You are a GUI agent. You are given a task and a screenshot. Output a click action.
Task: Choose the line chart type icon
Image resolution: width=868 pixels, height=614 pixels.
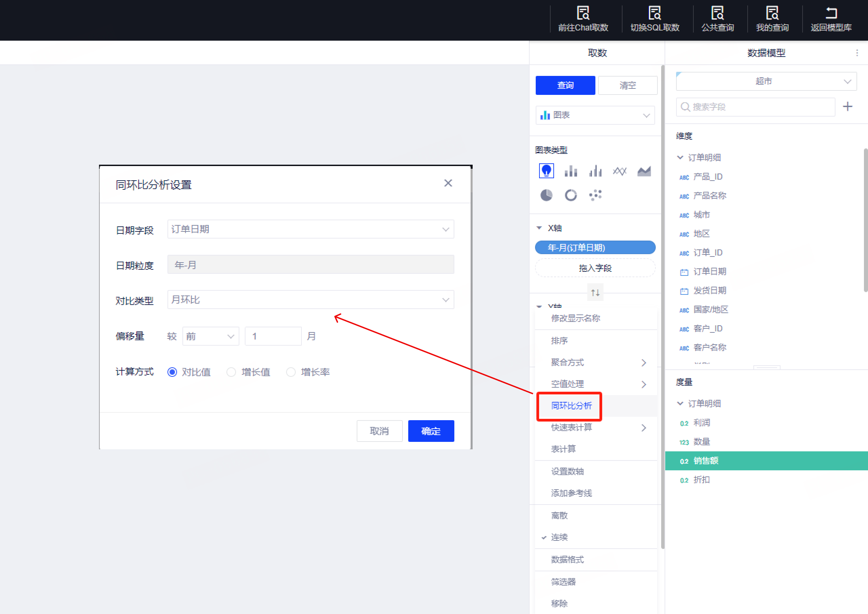[x=619, y=171]
